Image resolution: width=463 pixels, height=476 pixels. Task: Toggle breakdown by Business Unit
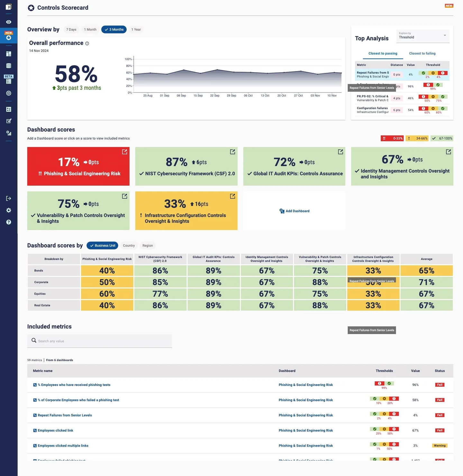[x=102, y=246]
